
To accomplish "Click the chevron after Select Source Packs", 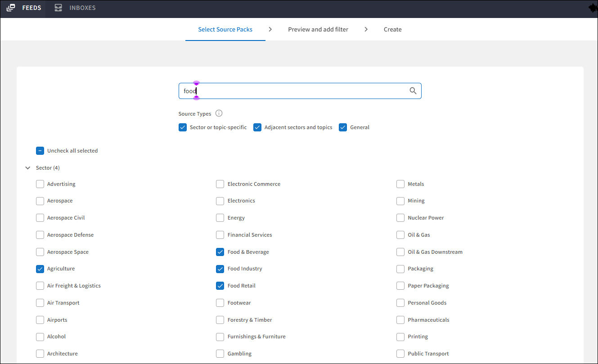I will 270,29.
